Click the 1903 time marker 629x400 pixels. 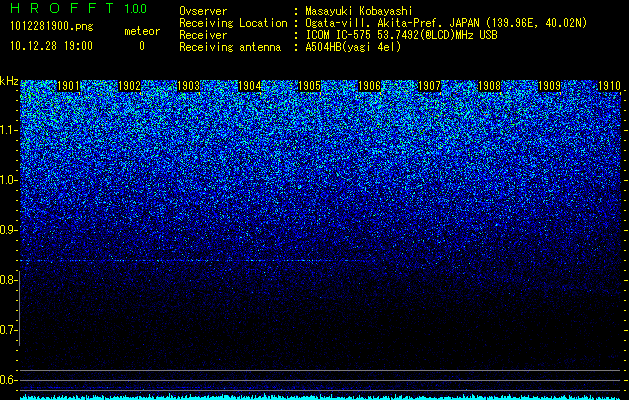(189, 86)
